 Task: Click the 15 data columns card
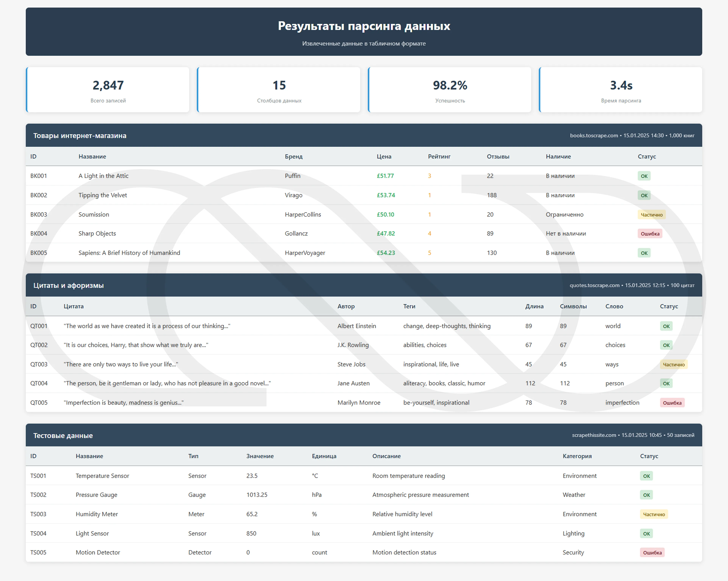click(x=279, y=90)
